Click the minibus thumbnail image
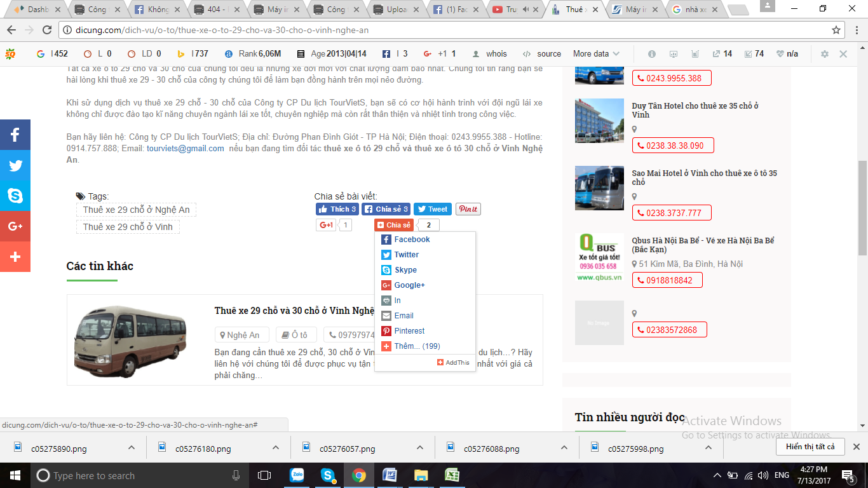The image size is (868, 488). coord(131,341)
